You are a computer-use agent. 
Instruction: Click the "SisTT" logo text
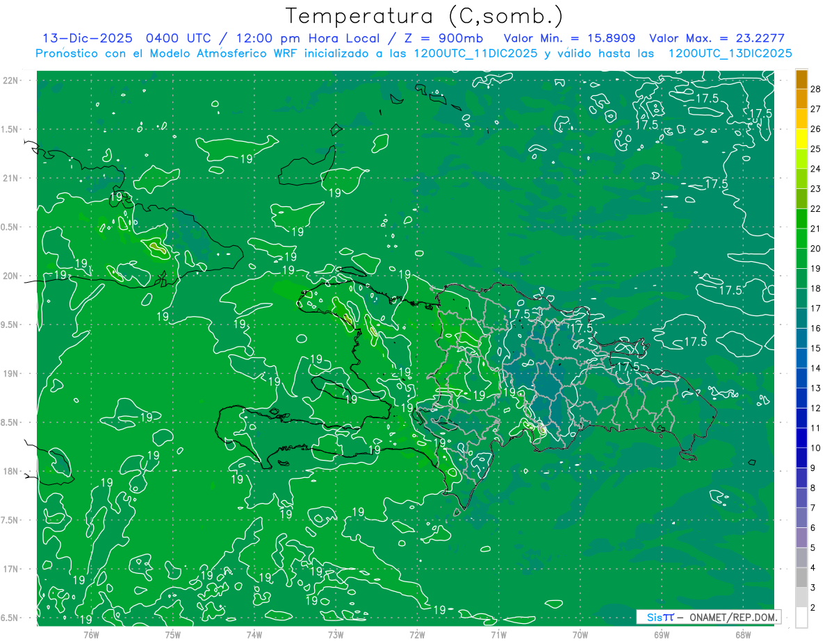pyautogui.click(x=660, y=617)
